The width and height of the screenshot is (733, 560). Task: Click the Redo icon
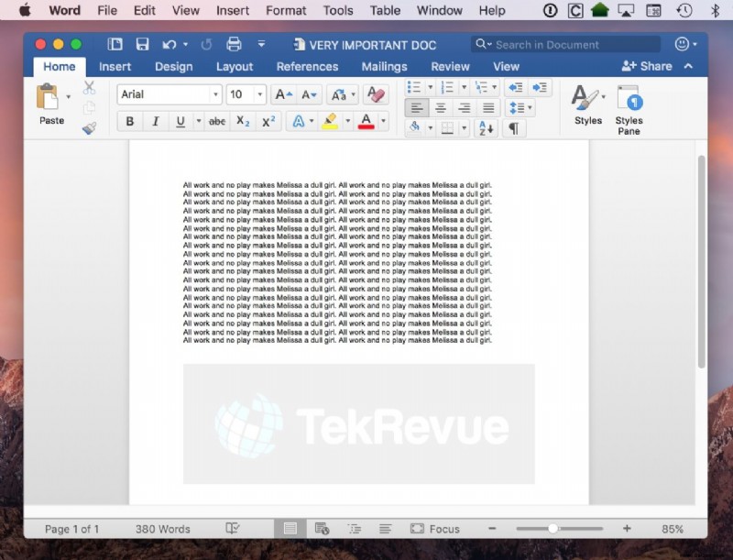coord(206,44)
